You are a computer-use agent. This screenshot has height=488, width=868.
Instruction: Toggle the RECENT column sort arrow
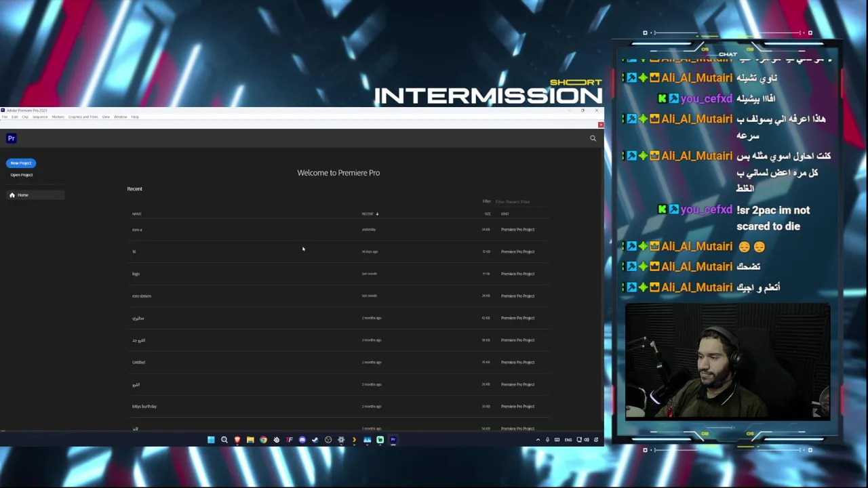(377, 214)
